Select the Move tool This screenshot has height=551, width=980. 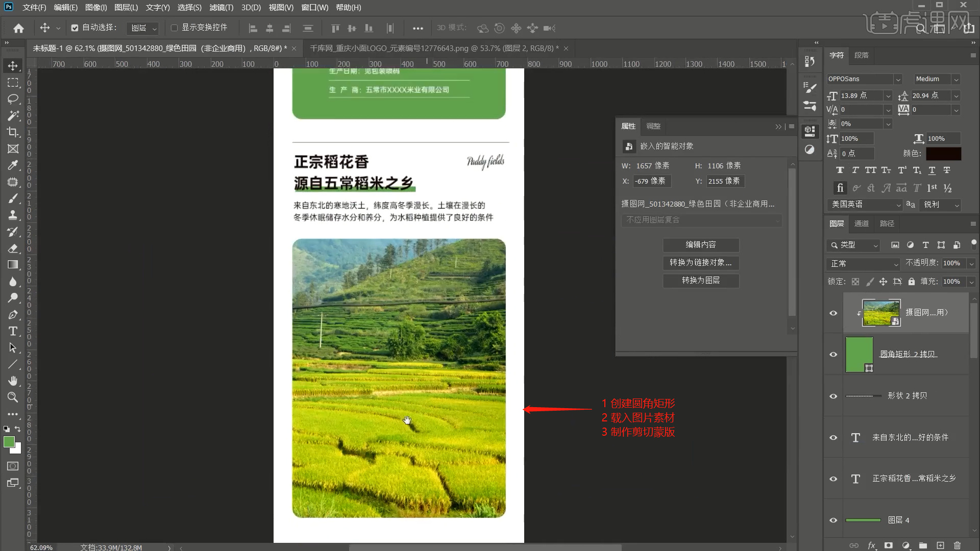pyautogui.click(x=13, y=66)
